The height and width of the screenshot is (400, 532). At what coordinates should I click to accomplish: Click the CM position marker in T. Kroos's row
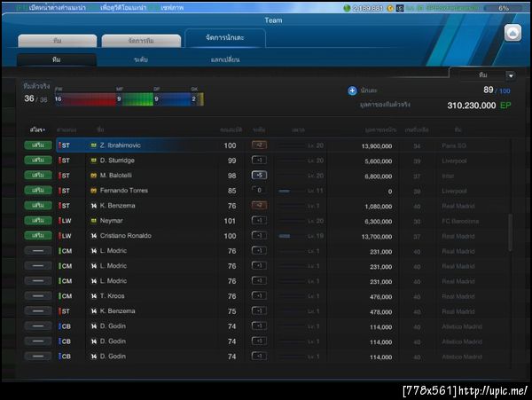point(65,296)
